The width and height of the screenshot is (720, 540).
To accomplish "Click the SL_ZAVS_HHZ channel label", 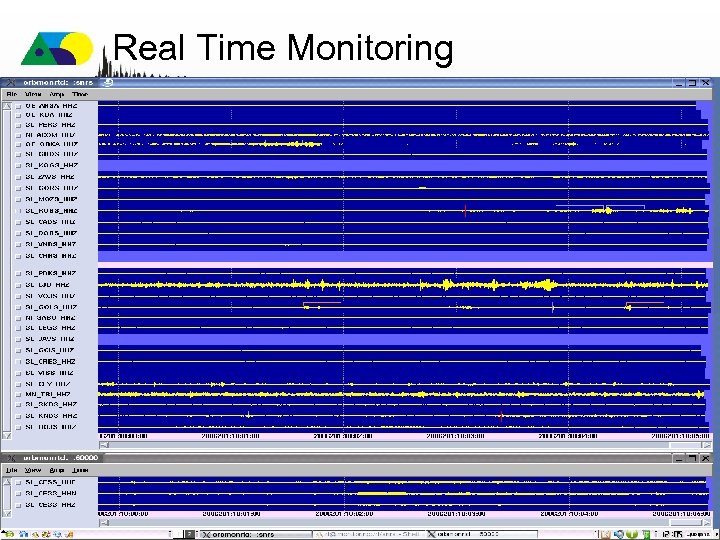I will (x=50, y=177).
